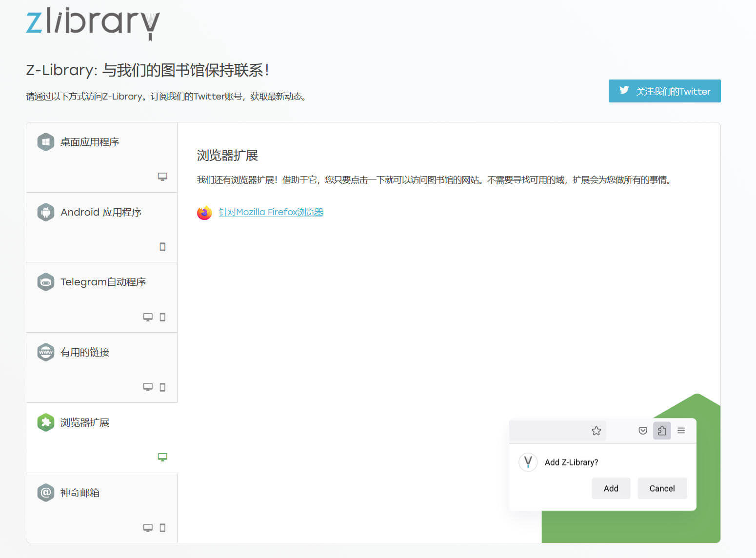Image resolution: width=756 pixels, height=558 pixels.
Task: Click the Firefox browser icon in the content area
Action: (204, 213)
